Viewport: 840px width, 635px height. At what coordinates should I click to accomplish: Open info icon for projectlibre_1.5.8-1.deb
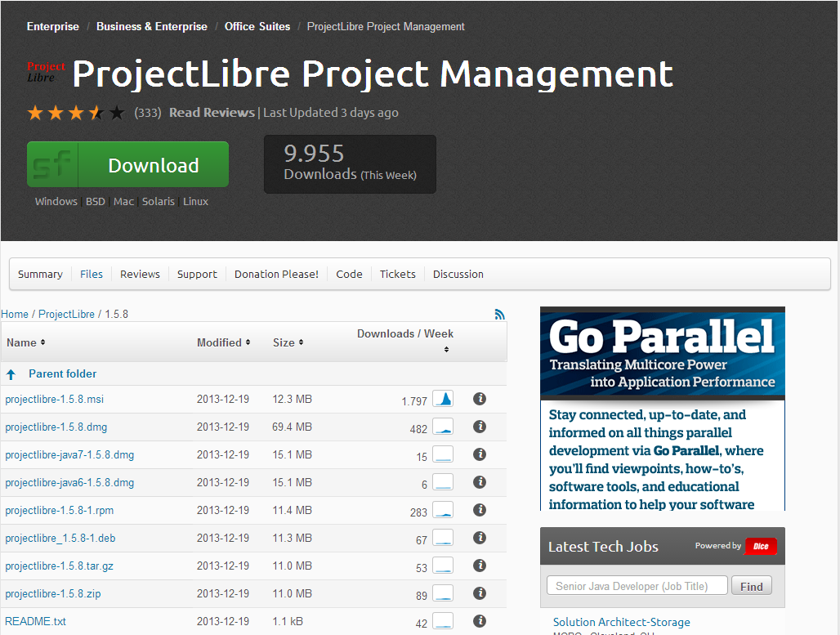pos(480,538)
